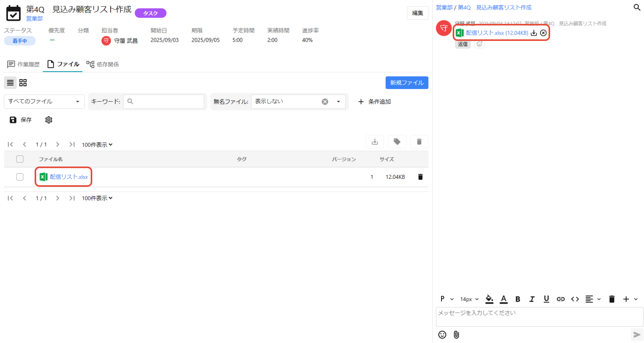The image size is (644, 343).
Task: Click the 着手中 status badge
Action: [20, 41]
